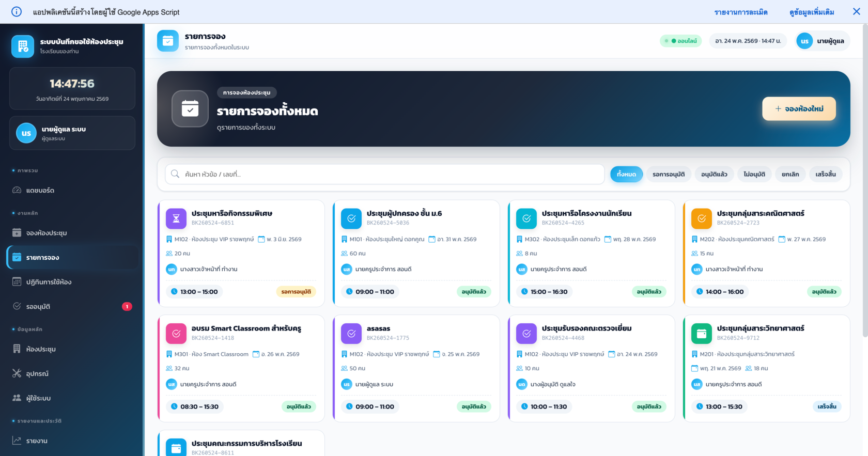
Task: Click the purple check icon on asasas card
Action: (x=351, y=334)
